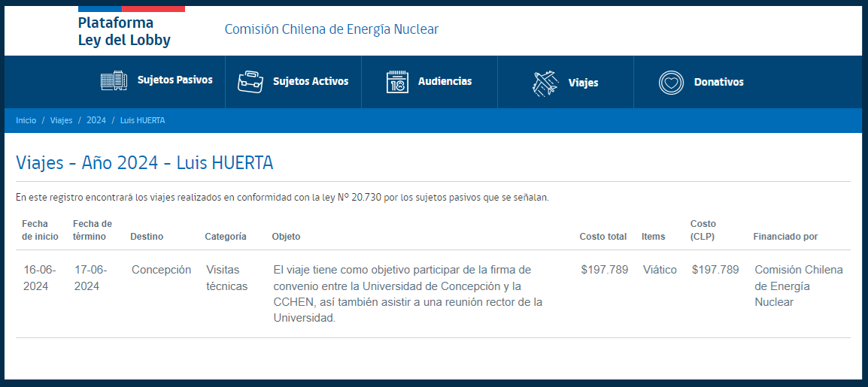This screenshot has height=387, width=868.
Task: Click the Costo (CLP) column header
Action: 703,230
